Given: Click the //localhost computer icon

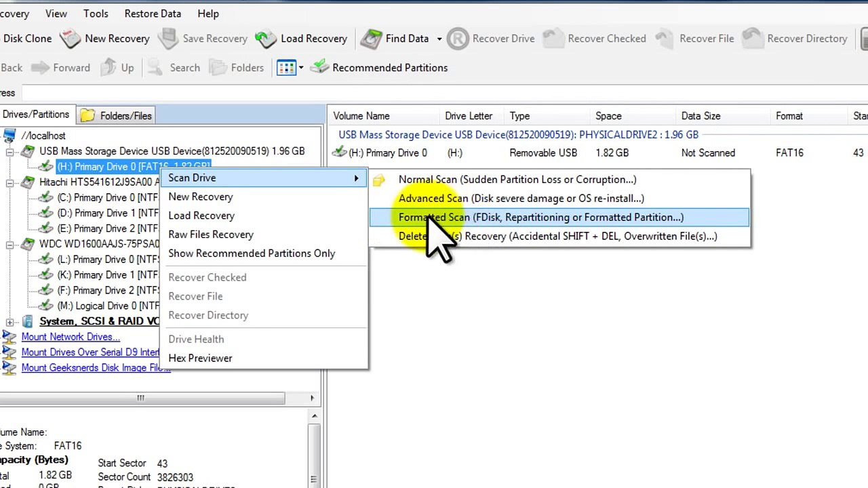Looking at the screenshot, I should (x=9, y=136).
